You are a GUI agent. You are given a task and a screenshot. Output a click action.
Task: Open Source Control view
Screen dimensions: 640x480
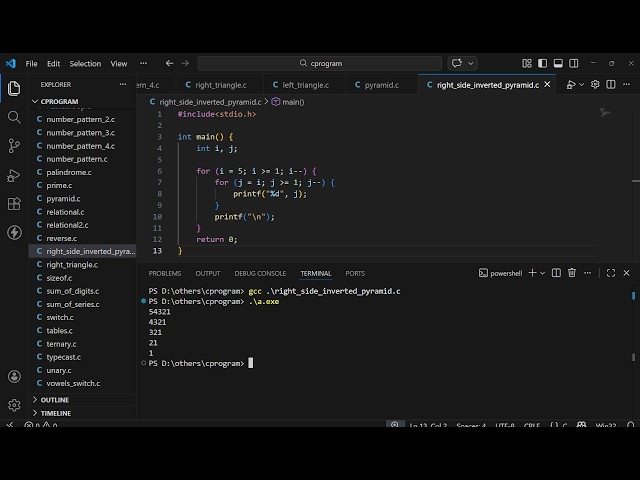14,146
